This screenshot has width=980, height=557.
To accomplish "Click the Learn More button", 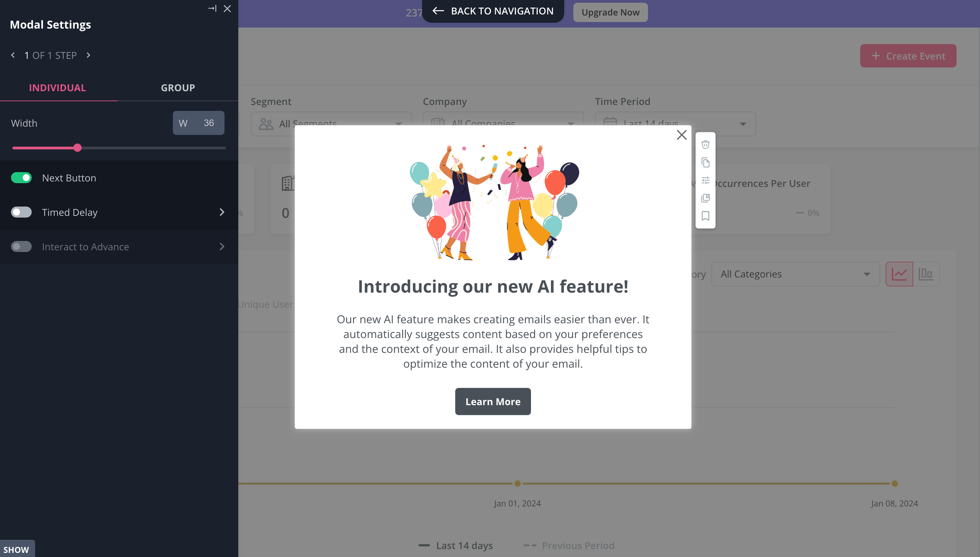I will click(x=493, y=401).
